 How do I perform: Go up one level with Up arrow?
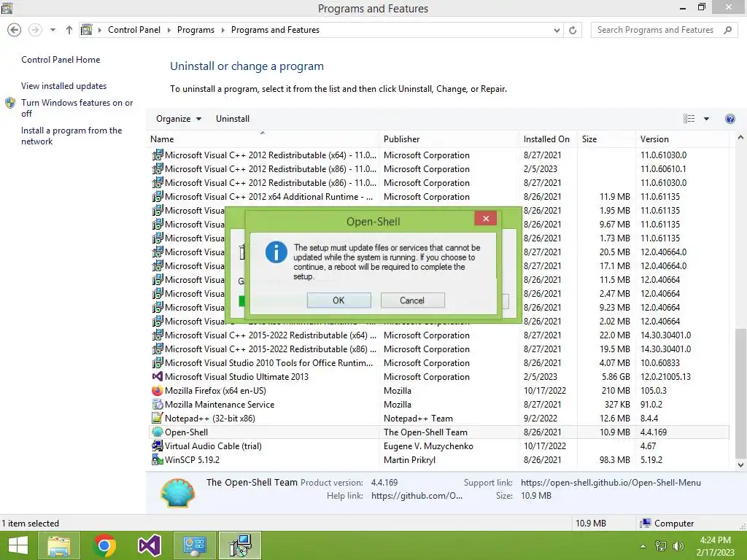tap(69, 30)
